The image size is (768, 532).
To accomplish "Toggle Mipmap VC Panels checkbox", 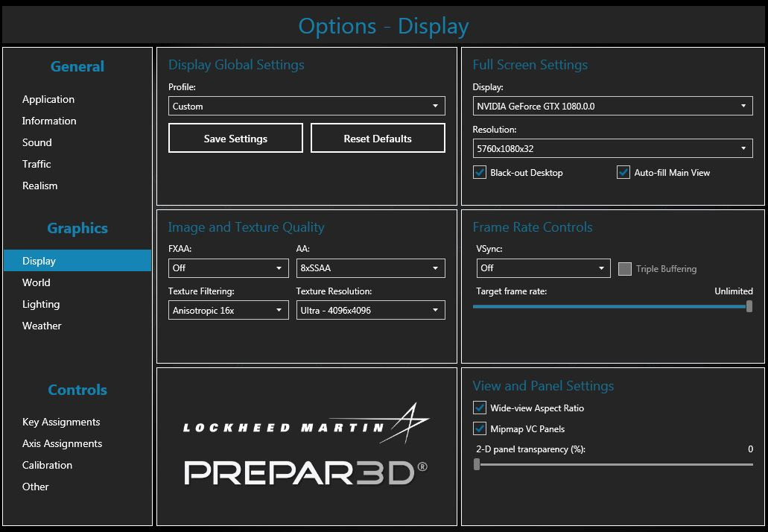I will click(480, 428).
